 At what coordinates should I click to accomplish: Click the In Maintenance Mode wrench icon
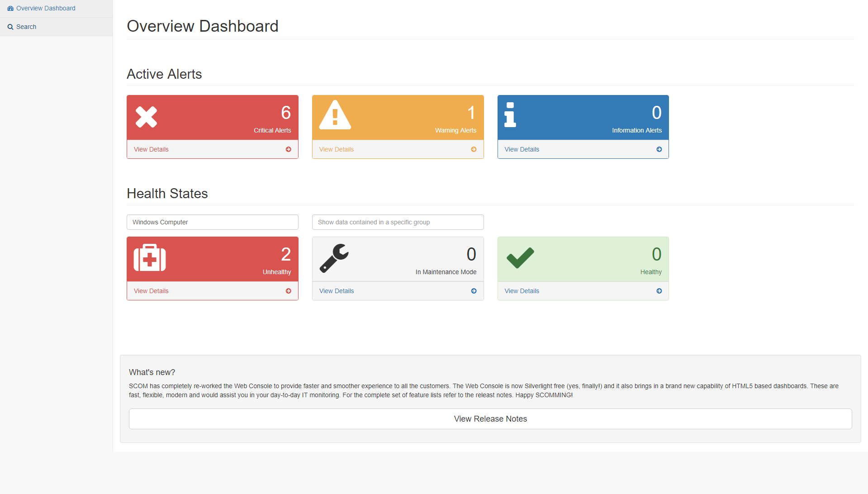pos(333,258)
